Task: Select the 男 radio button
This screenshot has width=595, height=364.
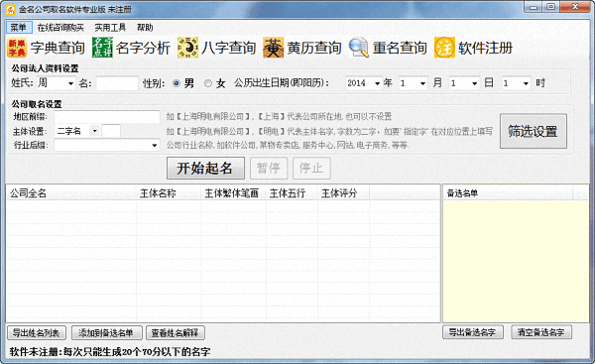Action: 177,83
